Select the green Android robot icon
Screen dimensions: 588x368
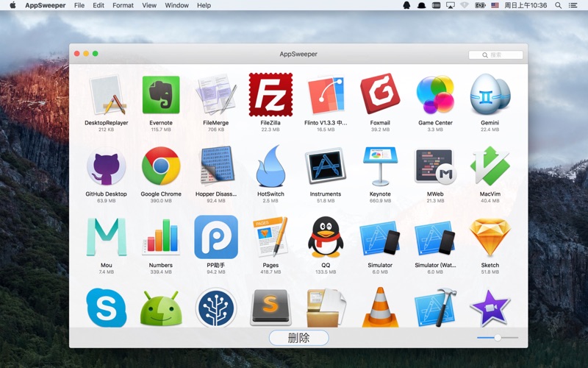[x=161, y=308]
